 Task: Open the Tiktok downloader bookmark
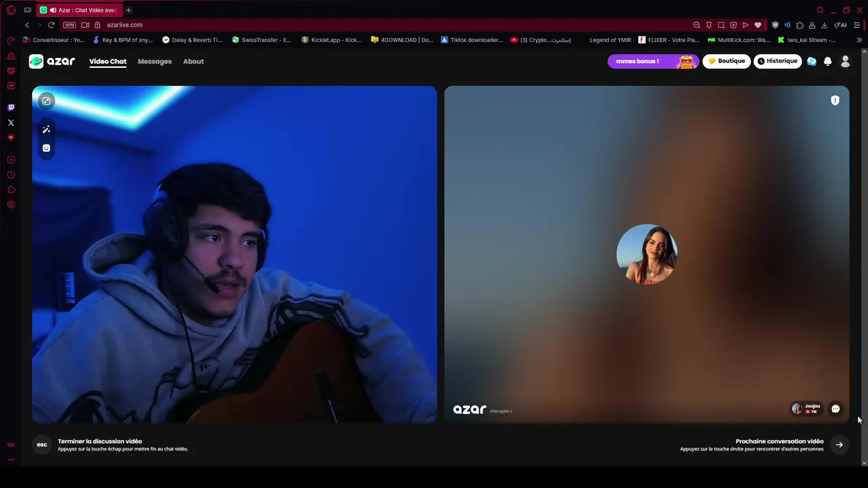(472, 40)
